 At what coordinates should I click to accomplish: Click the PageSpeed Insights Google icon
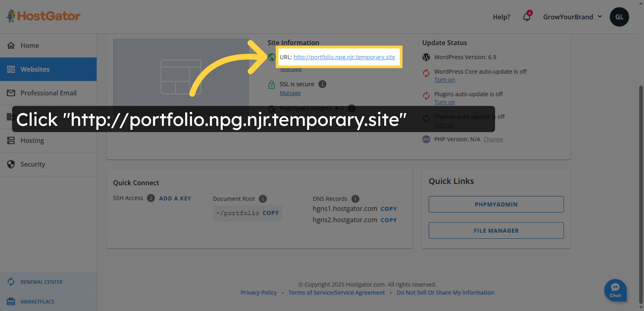click(x=272, y=109)
